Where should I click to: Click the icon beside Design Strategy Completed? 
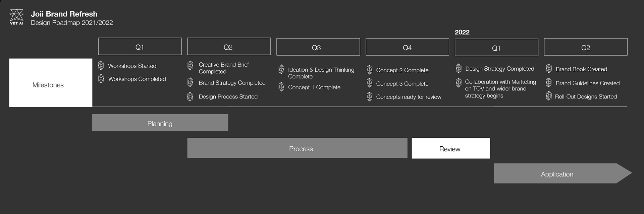pos(459,68)
